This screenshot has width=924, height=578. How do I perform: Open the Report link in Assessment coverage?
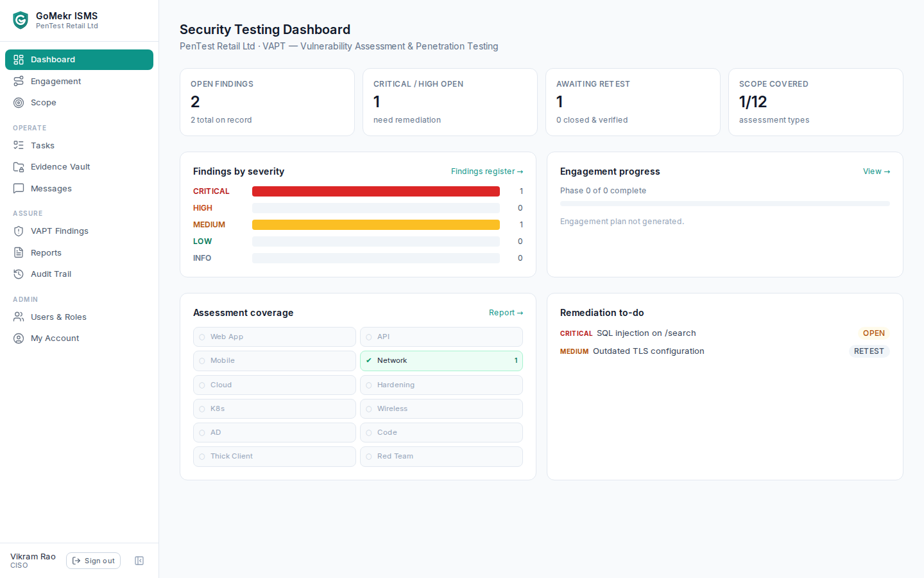pos(506,313)
